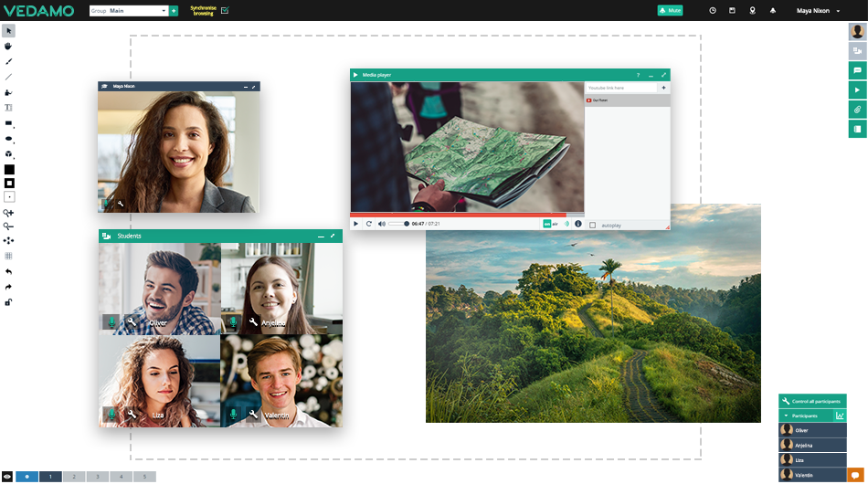The height and width of the screenshot is (484, 868).
Task: Undo the last whiteboard action
Action: pos(8,271)
